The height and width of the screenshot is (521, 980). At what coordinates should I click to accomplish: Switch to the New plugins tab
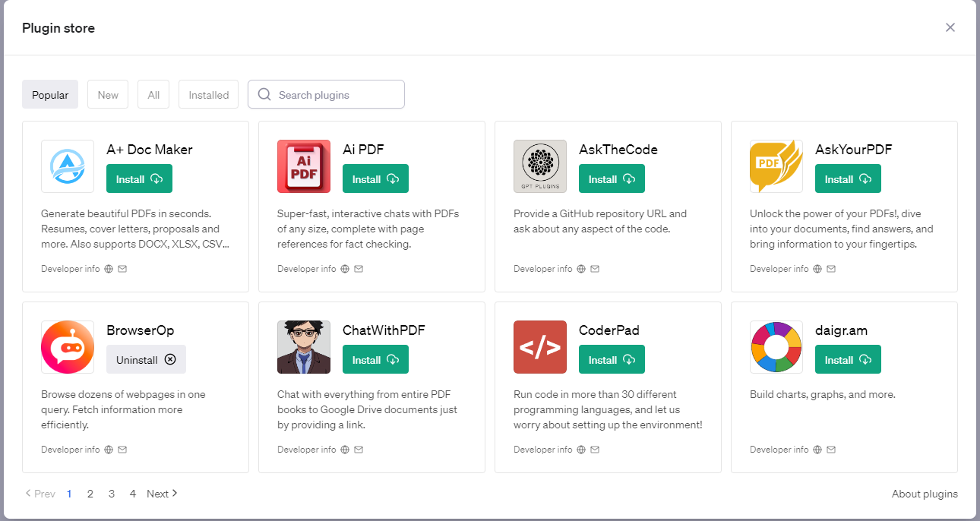(108, 95)
